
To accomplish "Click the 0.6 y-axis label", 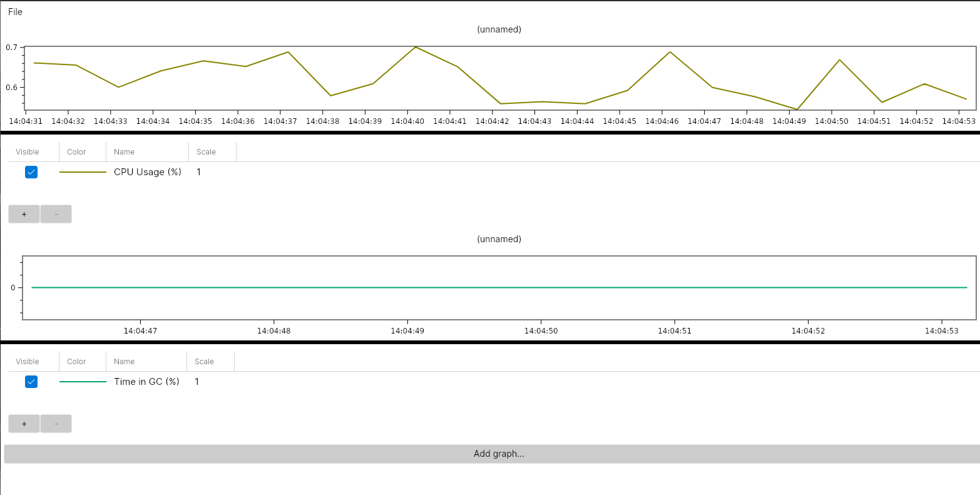I will [x=11, y=88].
